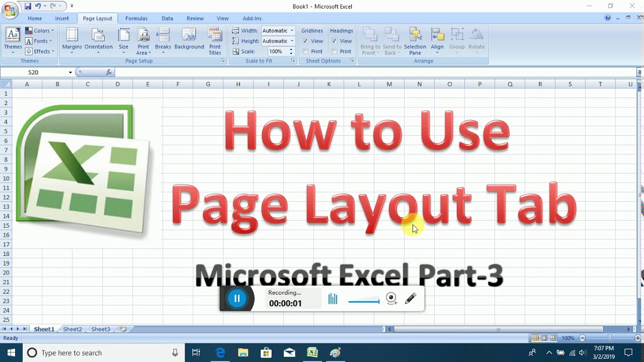Click the Zoom Out minus button
The image size is (644, 362).
pyautogui.click(x=582, y=338)
